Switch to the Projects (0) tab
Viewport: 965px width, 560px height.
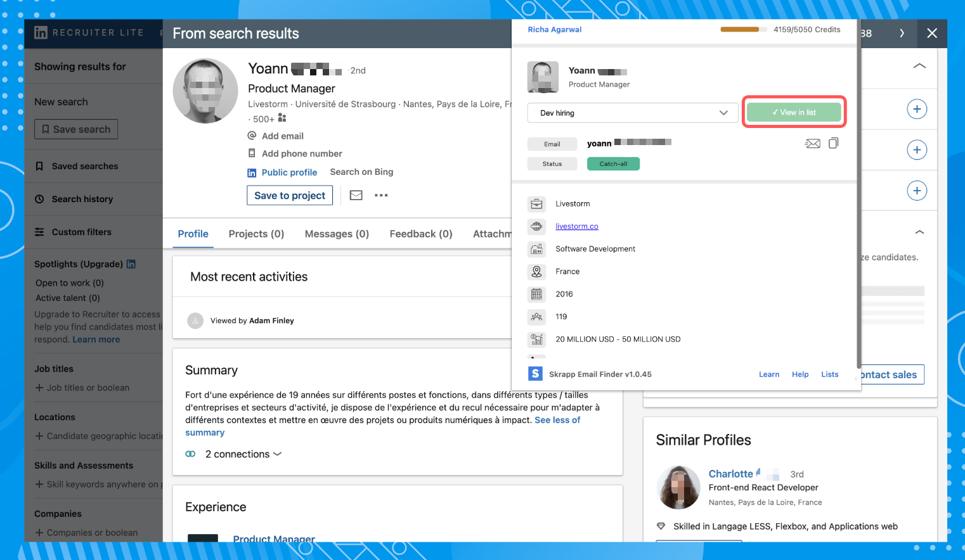pos(256,234)
